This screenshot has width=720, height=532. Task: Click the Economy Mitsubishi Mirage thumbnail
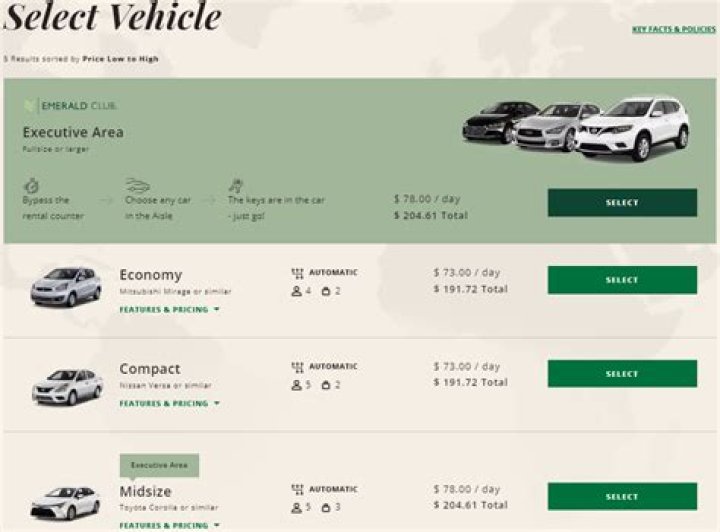coord(66,286)
